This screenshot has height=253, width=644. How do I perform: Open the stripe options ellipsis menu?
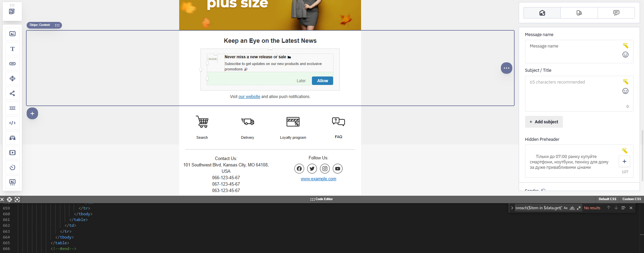click(507, 68)
